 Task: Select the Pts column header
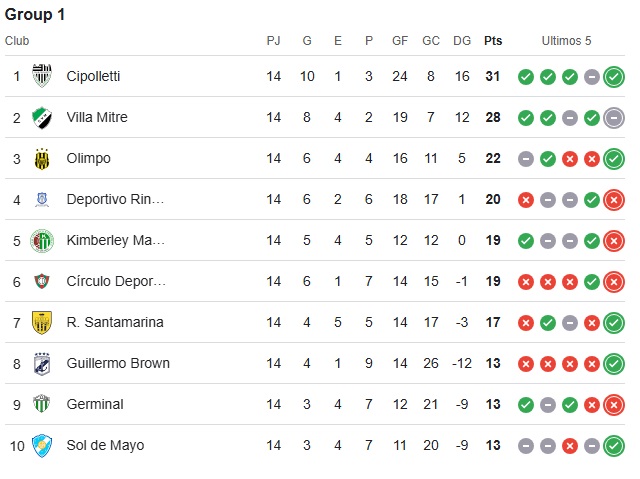pyautogui.click(x=493, y=41)
